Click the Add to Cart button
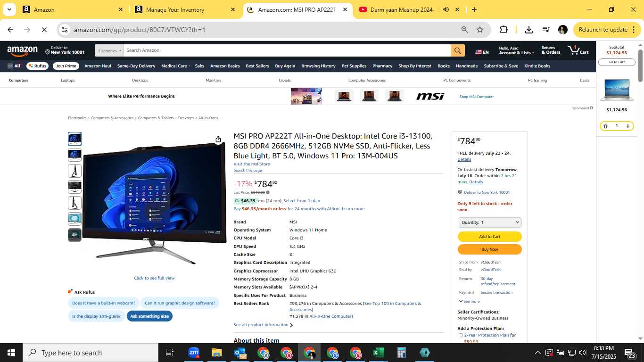Screen dimensions: 644x362 (489, 237)
